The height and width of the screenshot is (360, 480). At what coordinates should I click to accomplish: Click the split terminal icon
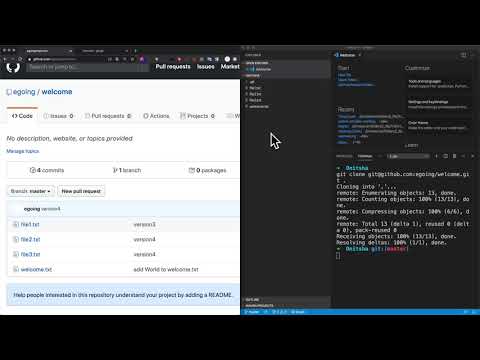click(445, 156)
